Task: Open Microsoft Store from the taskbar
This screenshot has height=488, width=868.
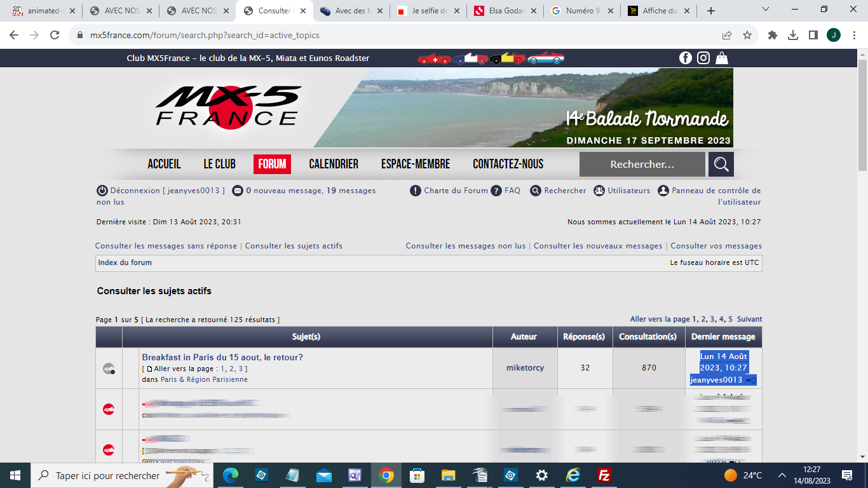Action: pyautogui.click(x=417, y=475)
